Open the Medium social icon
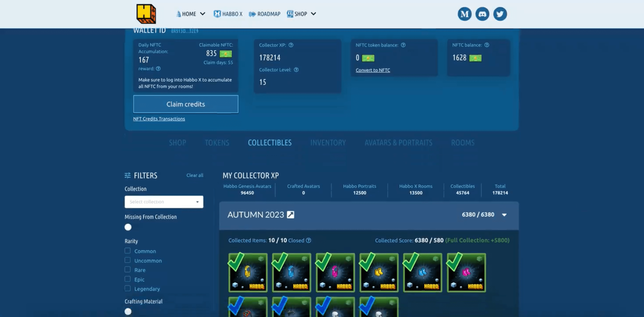 (x=464, y=14)
